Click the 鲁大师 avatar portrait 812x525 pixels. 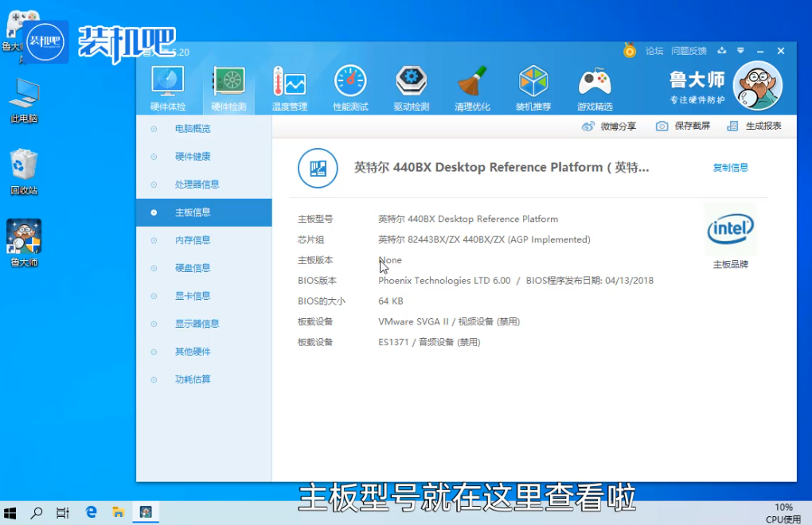coord(757,86)
